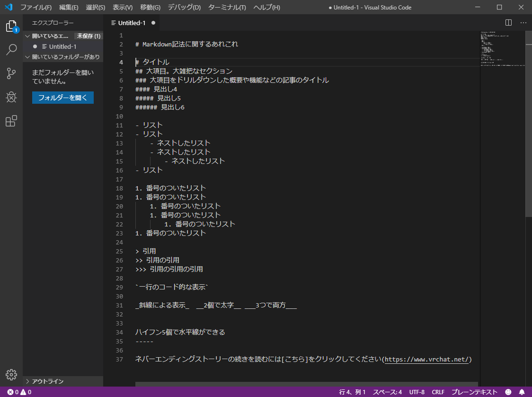This screenshot has width=532, height=397.
Task: Click the text '# Markdown記法に関するあれこれ'
Action: 186,44
